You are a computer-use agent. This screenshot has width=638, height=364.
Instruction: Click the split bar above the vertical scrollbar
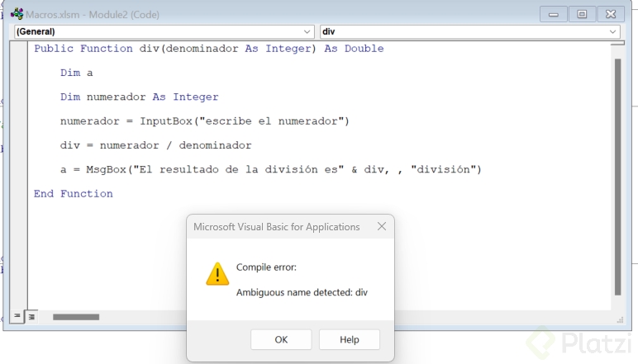pyautogui.click(x=617, y=43)
